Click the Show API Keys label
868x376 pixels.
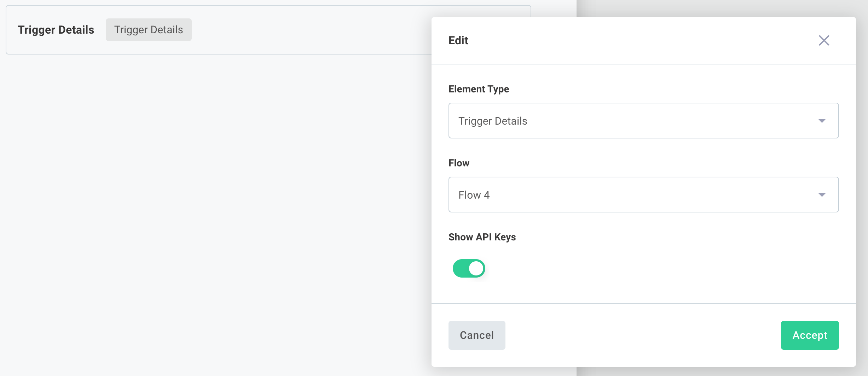[x=482, y=237]
